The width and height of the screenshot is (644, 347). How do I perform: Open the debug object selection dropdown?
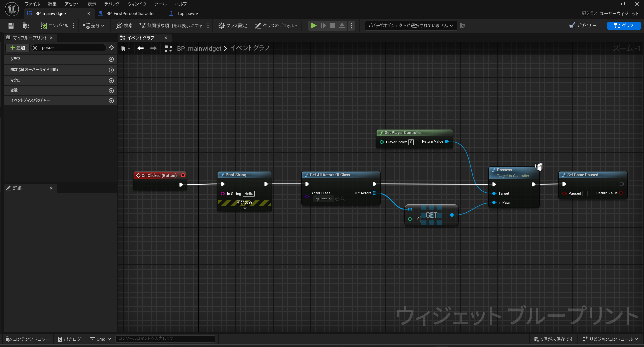pyautogui.click(x=410, y=26)
